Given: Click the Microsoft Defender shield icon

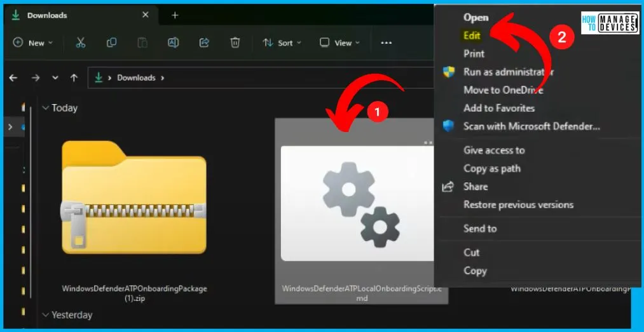Looking at the screenshot, I should pos(448,126).
